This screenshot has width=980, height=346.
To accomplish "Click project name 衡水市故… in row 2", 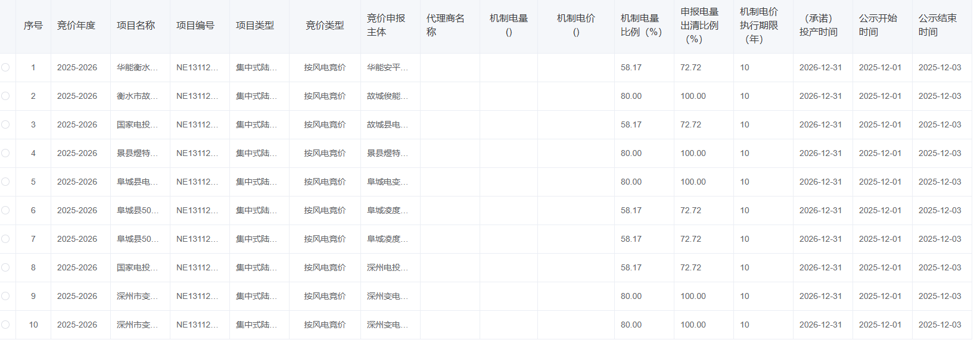I will point(137,96).
